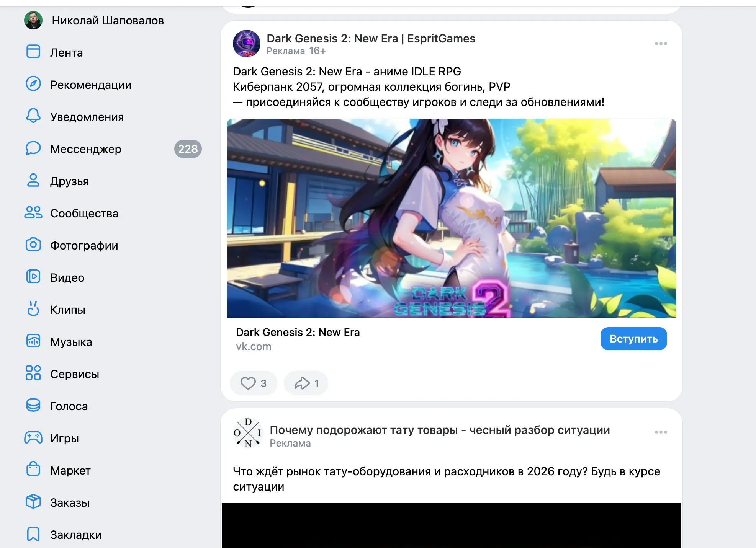The width and height of the screenshot is (756, 548).
Task: Open Dark Genesis 2 community avatar
Action: click(247, 44)
